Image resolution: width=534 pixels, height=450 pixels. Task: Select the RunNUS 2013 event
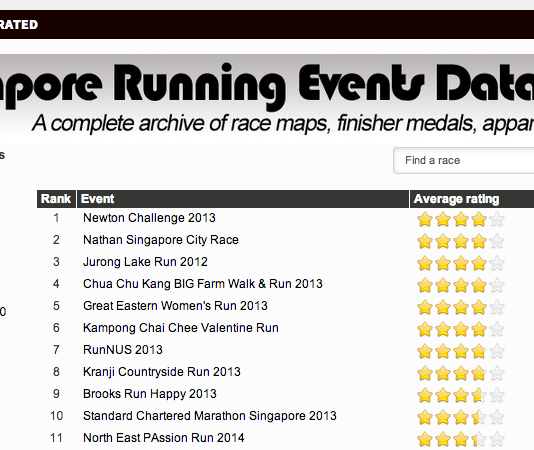[x=123, y=350]
